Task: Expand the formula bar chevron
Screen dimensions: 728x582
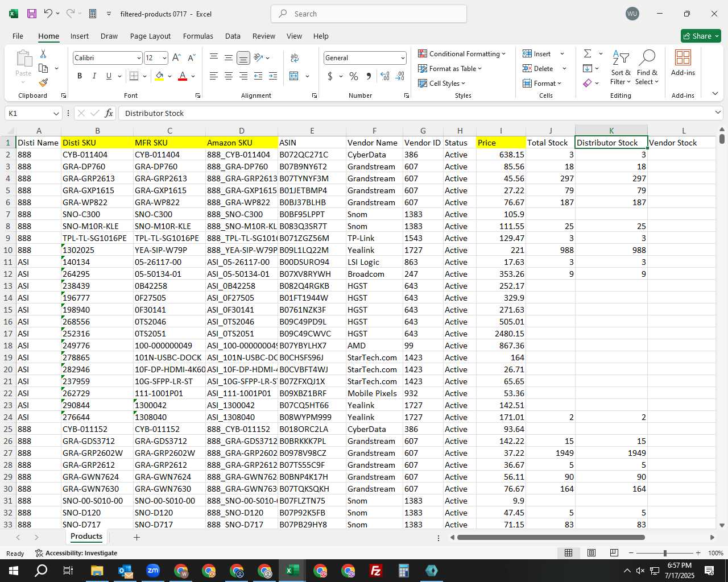Action: click(x=718, y=113)
